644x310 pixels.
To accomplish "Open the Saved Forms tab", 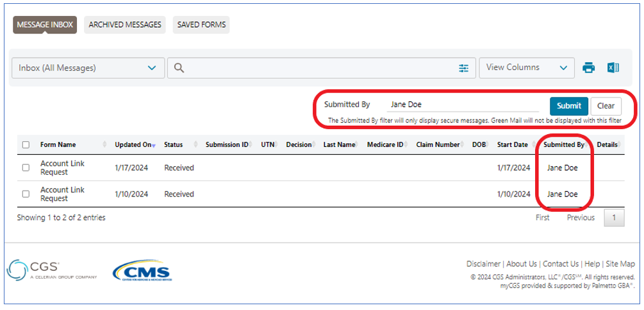I will pos(201,25).
